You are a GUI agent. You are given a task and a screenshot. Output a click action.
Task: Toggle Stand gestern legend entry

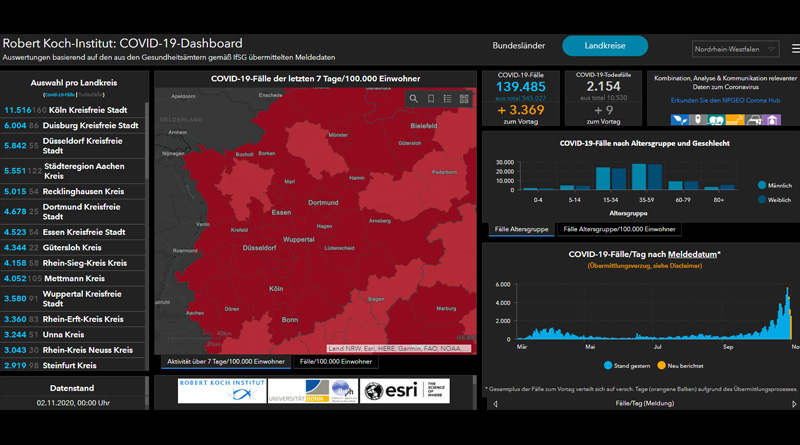(627, 365)
